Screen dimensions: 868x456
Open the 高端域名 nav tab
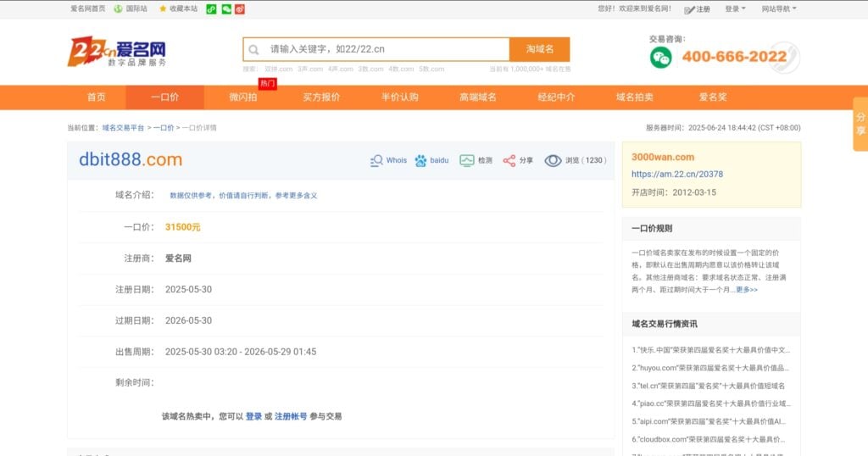[478, 97]
